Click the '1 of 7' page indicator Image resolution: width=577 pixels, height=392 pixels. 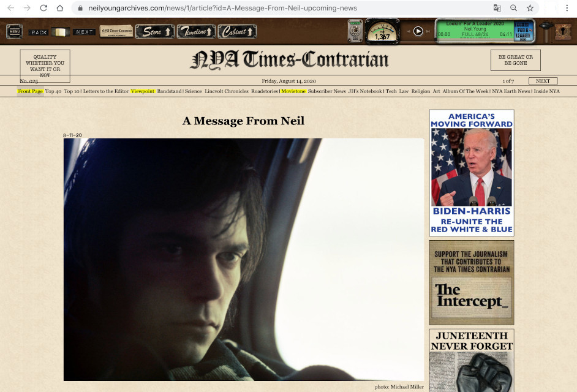tap(508, 81)
